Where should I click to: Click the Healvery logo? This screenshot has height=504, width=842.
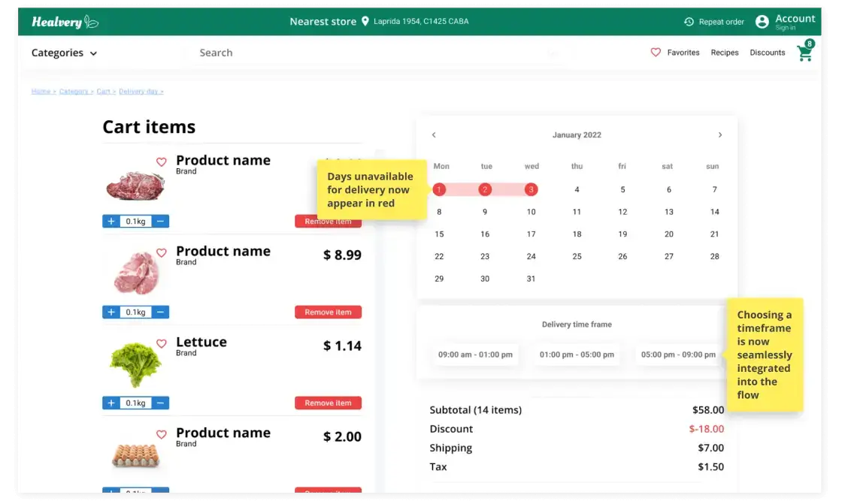click(x=65, y=22)
